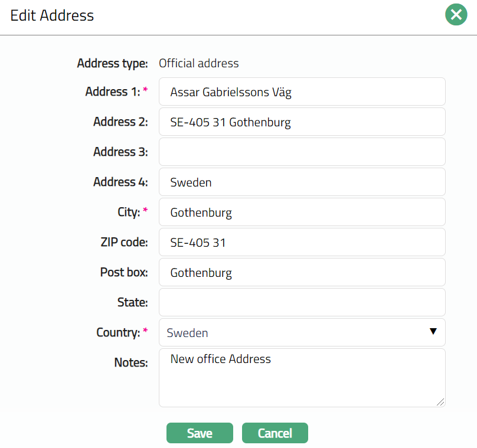Focus the Address 2 input field
Viewport: 477px width, 448px height.
click(302, 122)
